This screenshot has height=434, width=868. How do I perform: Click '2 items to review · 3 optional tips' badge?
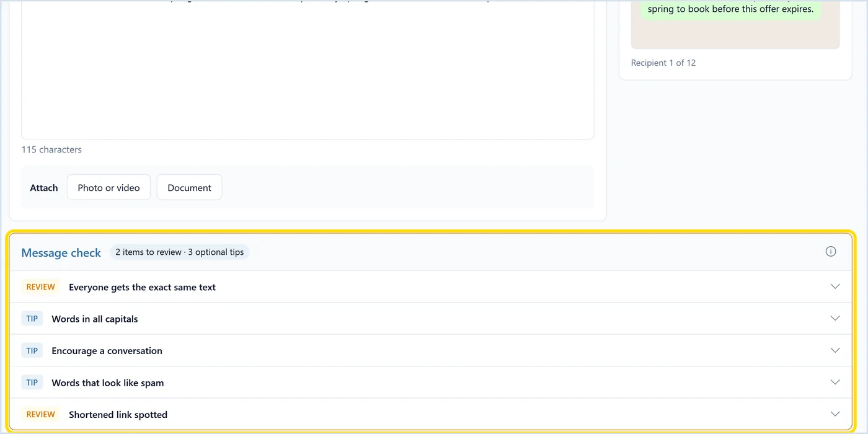tap(180, 252)
